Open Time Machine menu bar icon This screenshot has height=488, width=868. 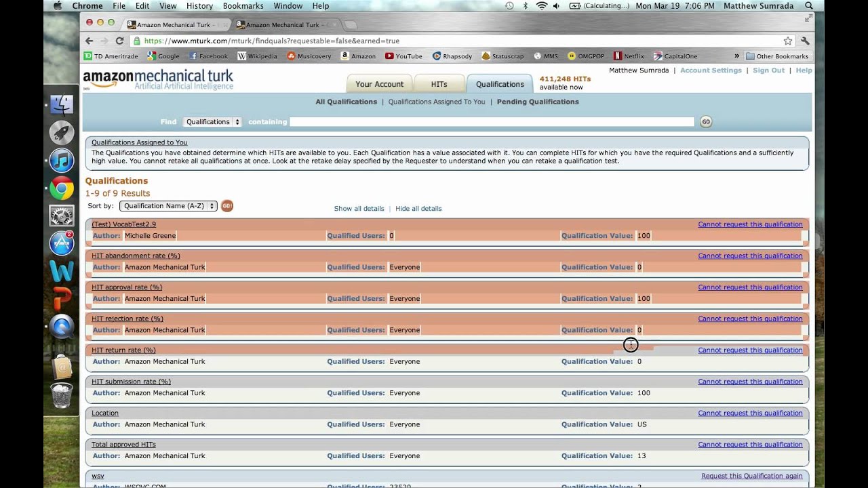coord(509,5)
